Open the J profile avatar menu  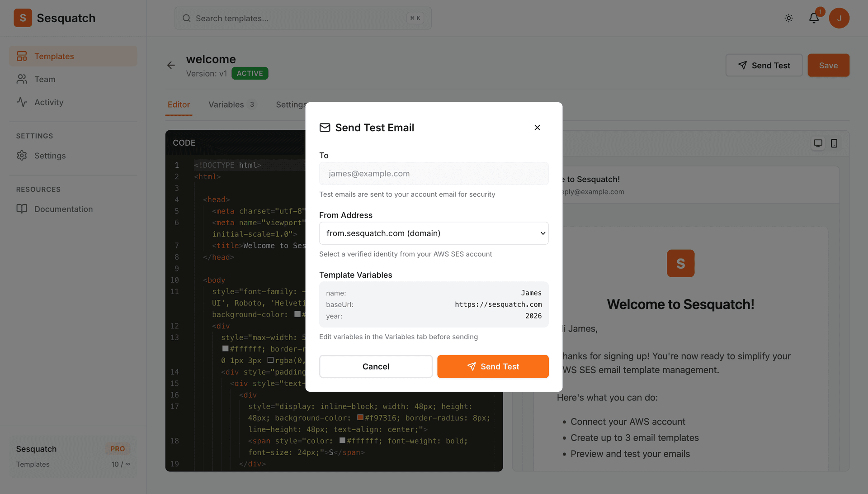coord(840,18)
